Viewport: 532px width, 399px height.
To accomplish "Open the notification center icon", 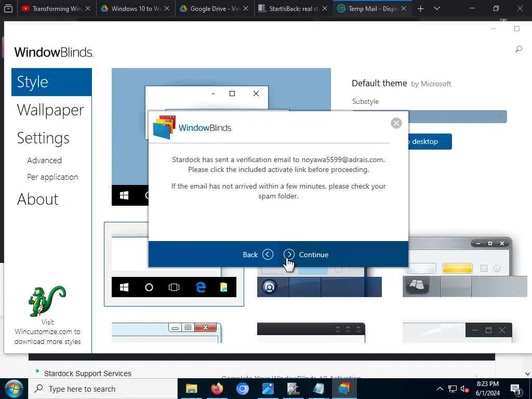I will (515, 389).
